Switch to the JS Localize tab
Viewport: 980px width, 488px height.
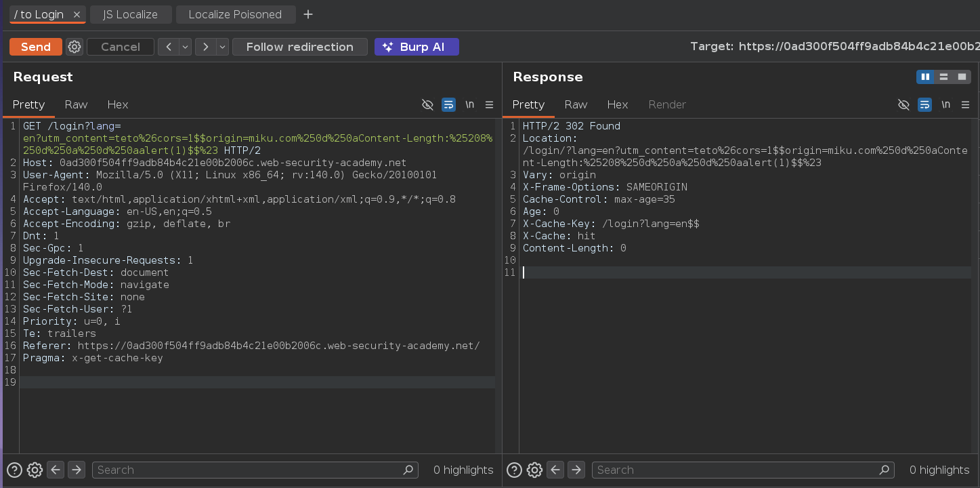pos(130,14)
